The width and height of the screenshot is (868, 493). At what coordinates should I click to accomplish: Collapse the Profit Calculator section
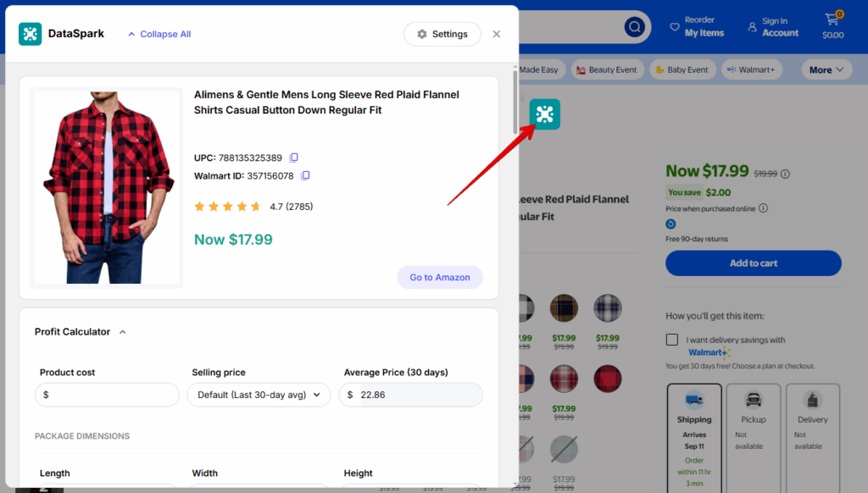123,332
